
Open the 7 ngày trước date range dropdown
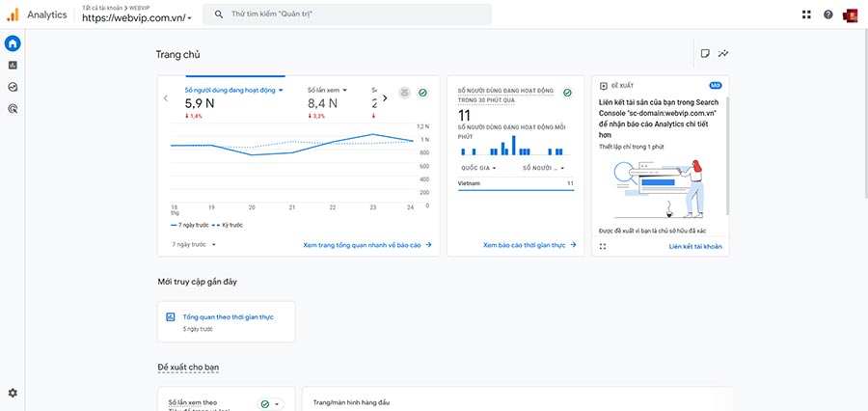[194, 244]
